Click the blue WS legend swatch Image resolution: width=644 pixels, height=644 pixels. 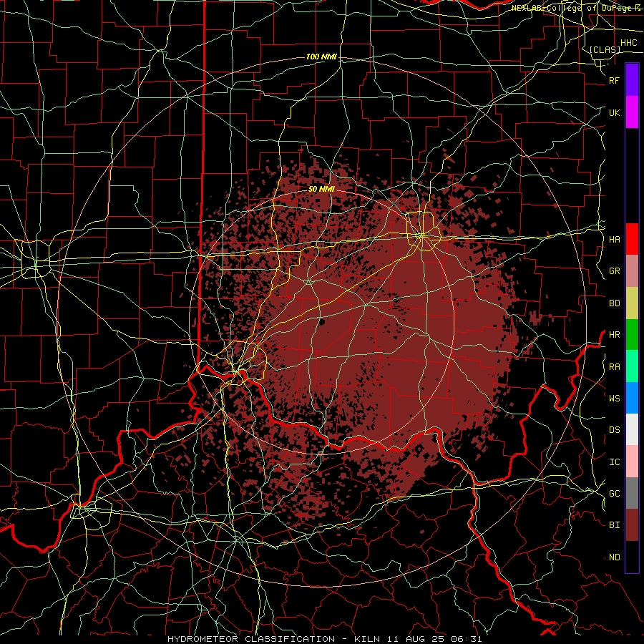coord(632,398)
